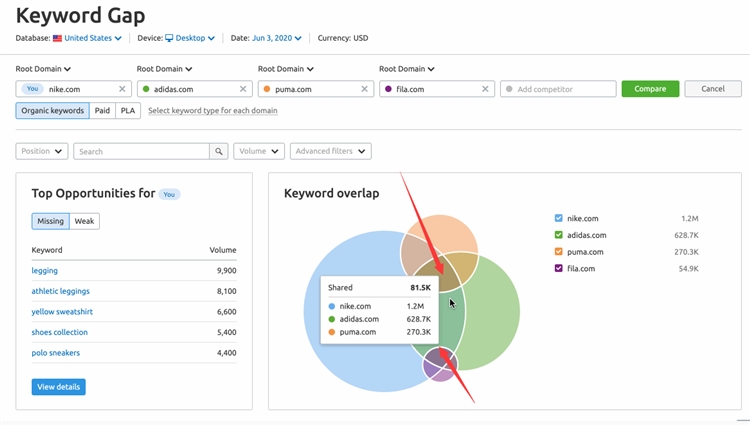Click the 54.9K value for fila.com

[688, 269]
